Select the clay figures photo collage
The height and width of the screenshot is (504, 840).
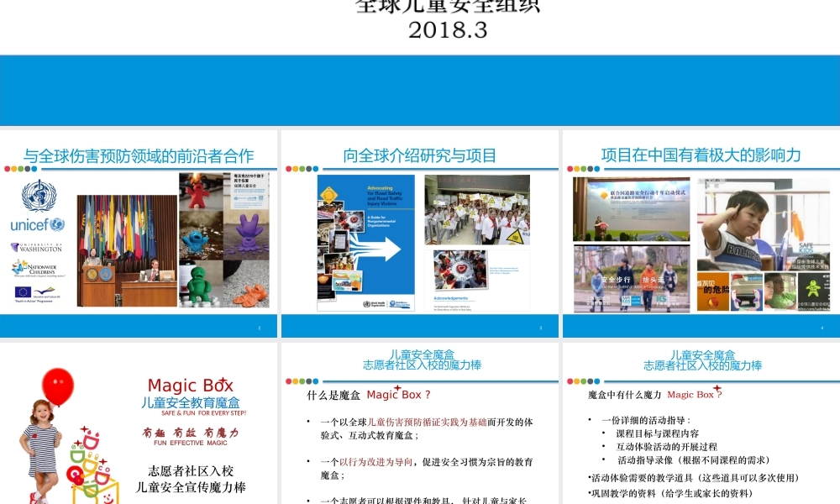[x=223, y=239]
